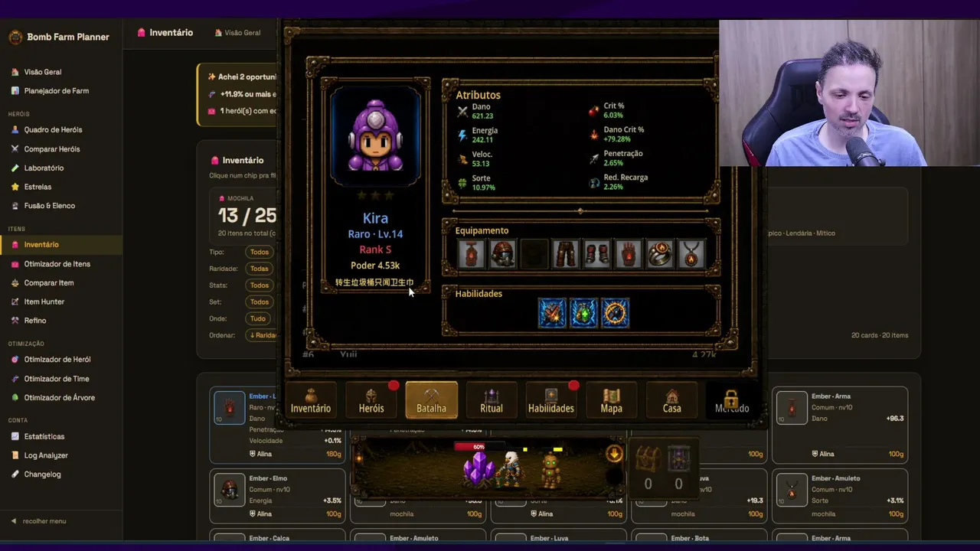Viewport: 980px width, 551px height.
Task: Click the Item Hunter sidebar icon
Action: coord(15,302)
